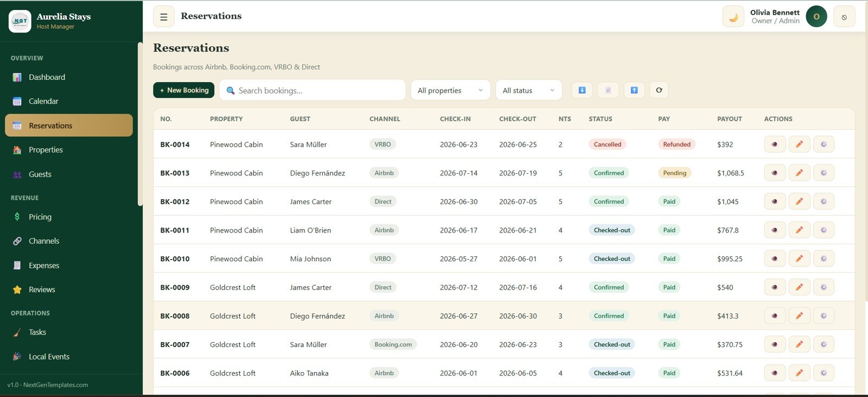Click payout value $995.25
This screenshot has height=397, width=868.
730,259
